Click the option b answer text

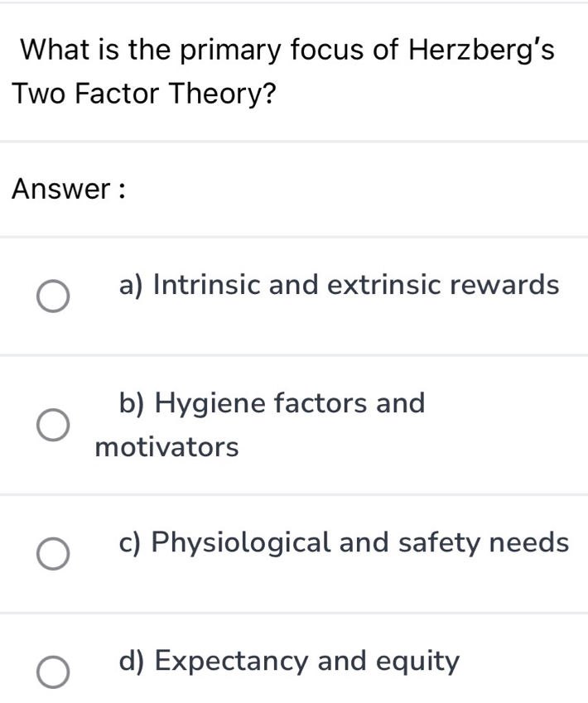click(x=272, y=404)
